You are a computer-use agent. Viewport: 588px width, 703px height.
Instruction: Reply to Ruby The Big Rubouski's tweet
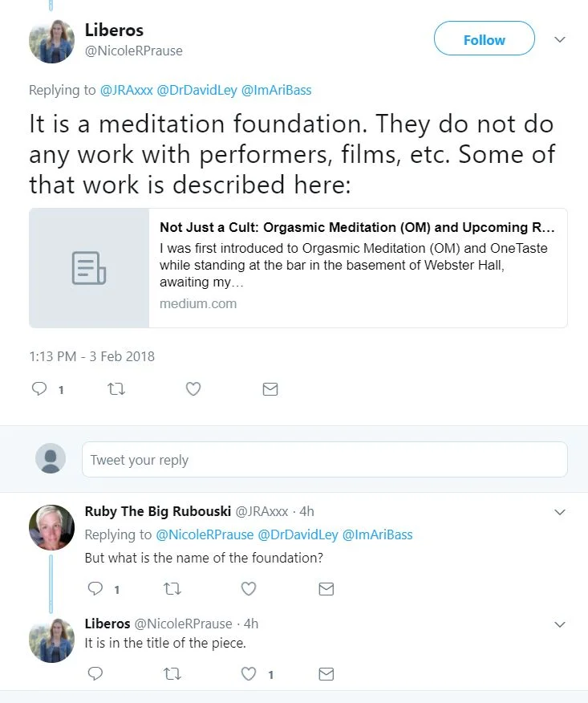coord(95,589)
